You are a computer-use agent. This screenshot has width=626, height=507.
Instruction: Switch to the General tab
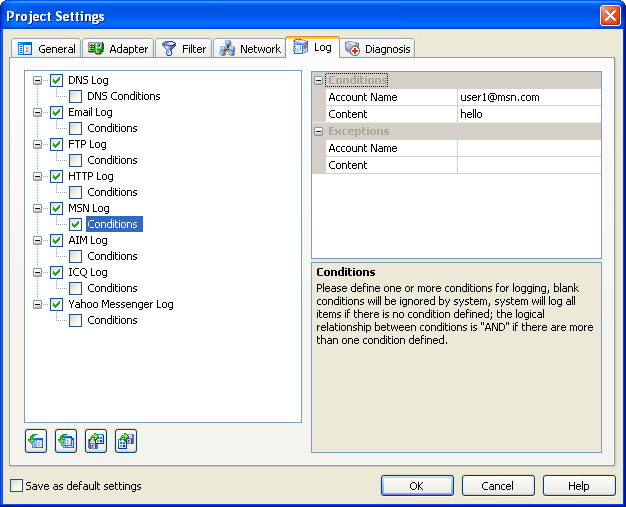(x=47, y=49)
